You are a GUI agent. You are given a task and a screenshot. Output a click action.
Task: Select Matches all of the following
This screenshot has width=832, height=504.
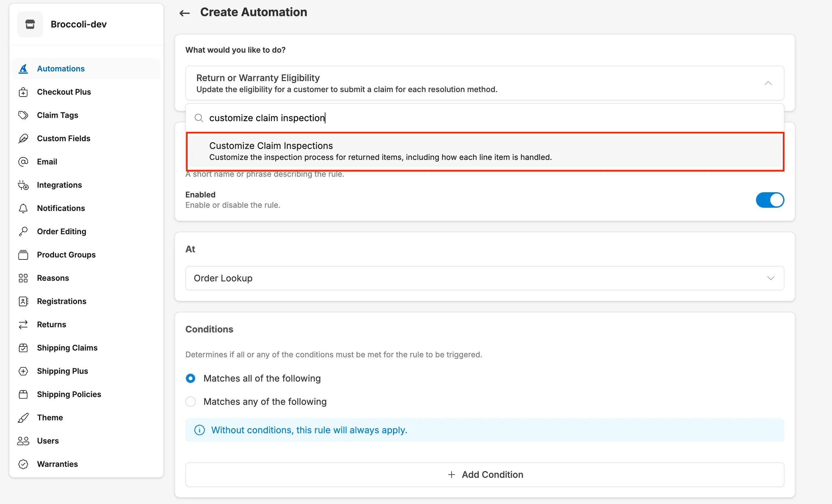pos(191,379)
